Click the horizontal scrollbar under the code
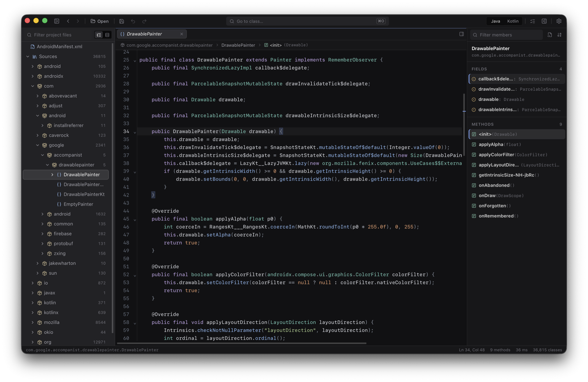 point(241,343)
